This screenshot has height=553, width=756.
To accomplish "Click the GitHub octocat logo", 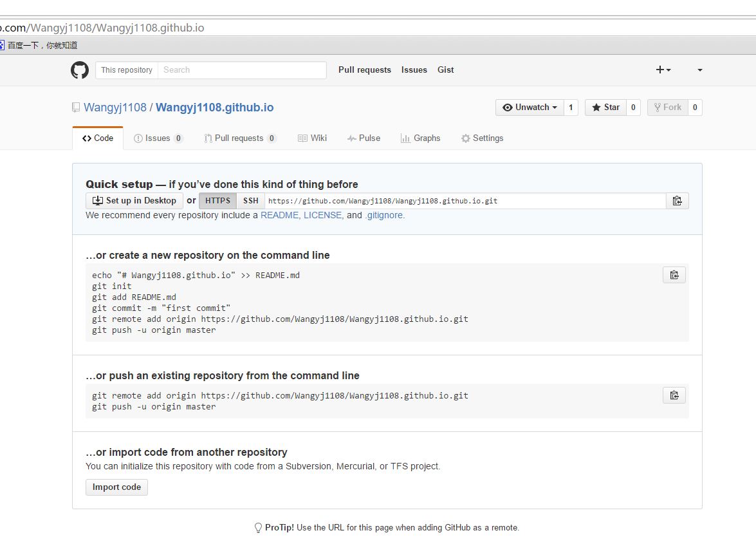I will [x=80, y=70].
